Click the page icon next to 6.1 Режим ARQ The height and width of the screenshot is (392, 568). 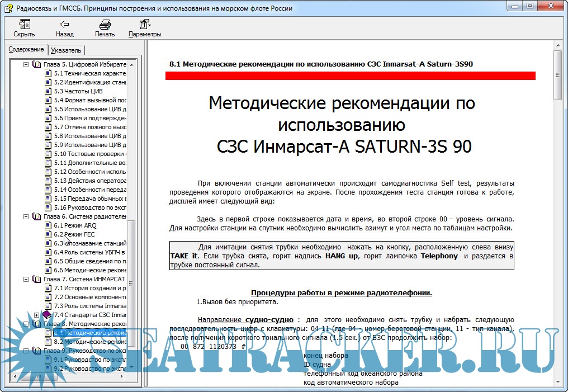point(48,225)
